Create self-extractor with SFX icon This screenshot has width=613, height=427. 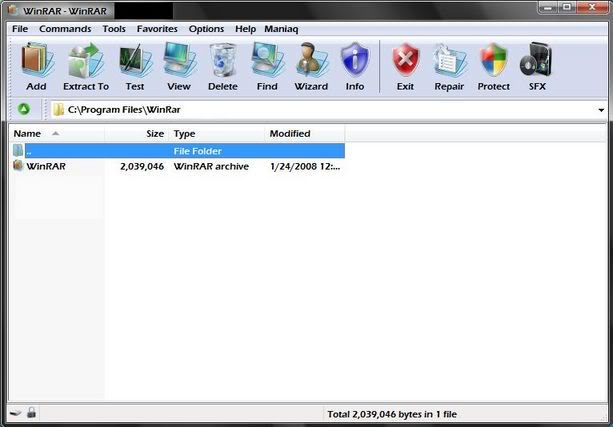pos(536,61)
